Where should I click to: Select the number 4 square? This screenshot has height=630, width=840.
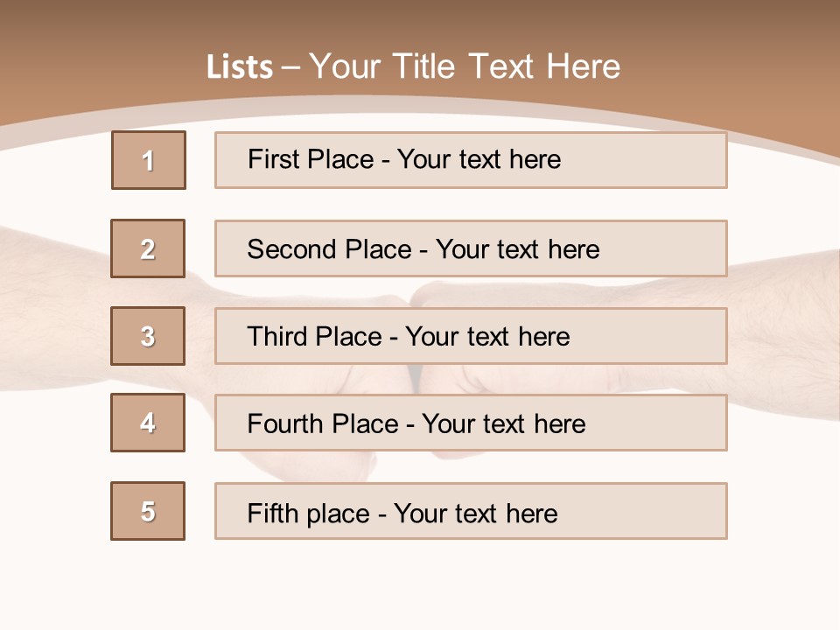pos(148,423)
